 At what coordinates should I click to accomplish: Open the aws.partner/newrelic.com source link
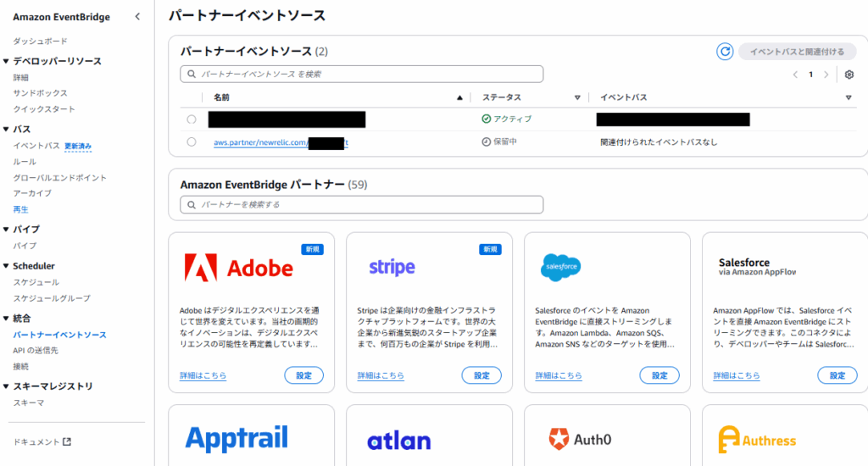click(x=281, y=142)
